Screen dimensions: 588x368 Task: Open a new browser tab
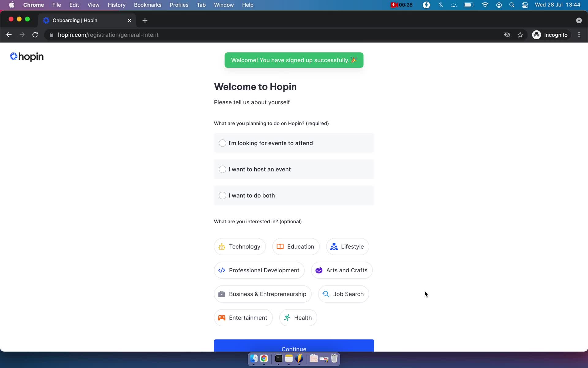tap(145, 20)
